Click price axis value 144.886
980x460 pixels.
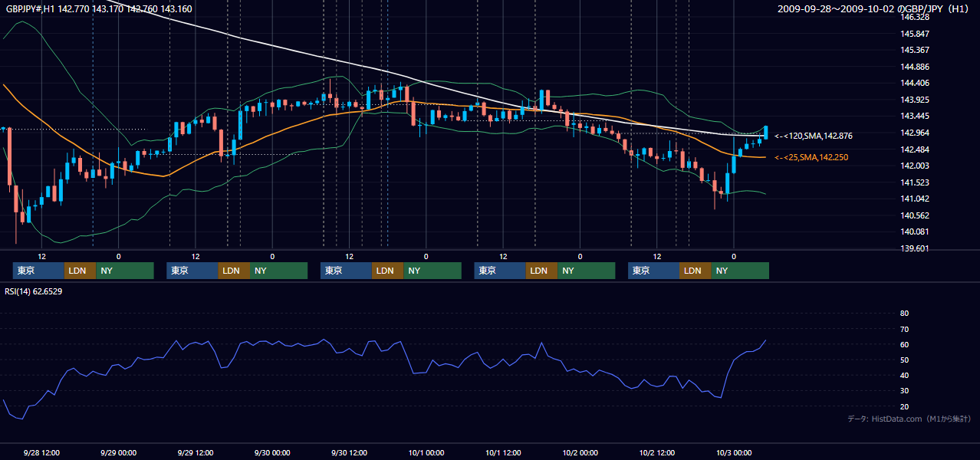pyautogui.click(x=915, y=67)
